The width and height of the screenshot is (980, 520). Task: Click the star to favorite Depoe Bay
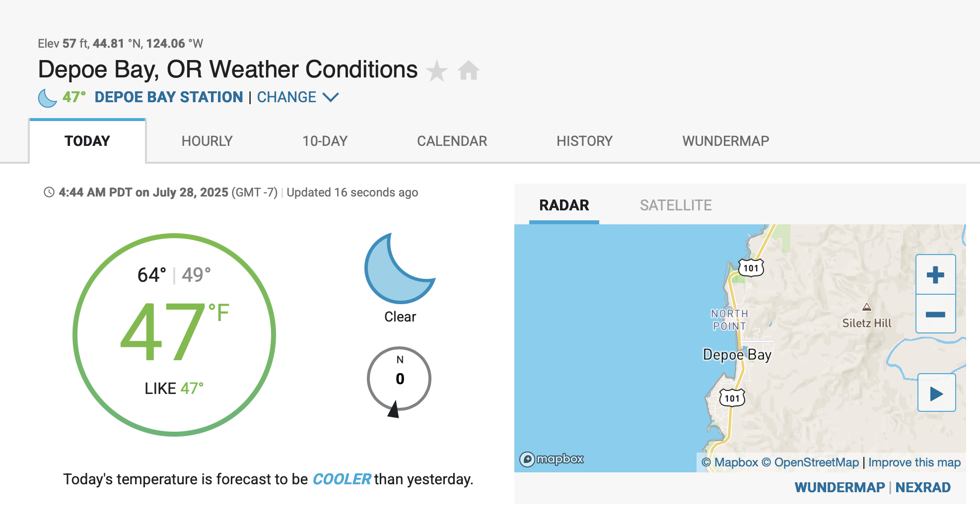pyautogui.click(x=437, y=70)
